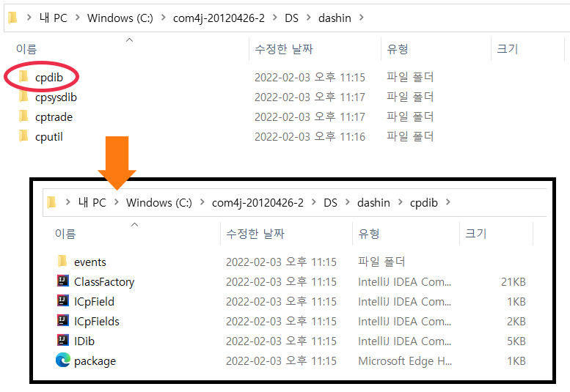Expand chevron after dashin in bottom breadcrumb
570x392 pixels.
pos(401,202)
